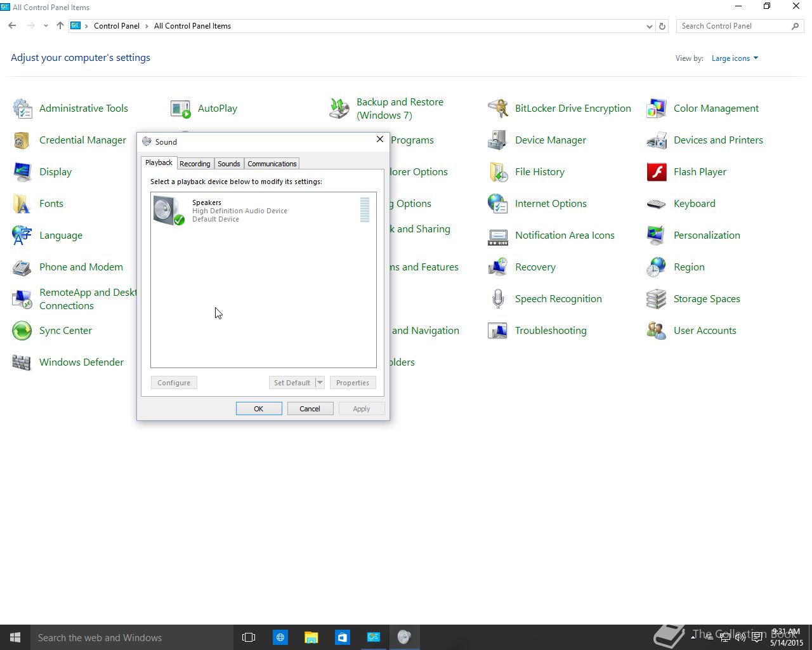Open the Windows Defender icon
The width and height of the screenshot is (812, 650).
(x=22, y=362)
